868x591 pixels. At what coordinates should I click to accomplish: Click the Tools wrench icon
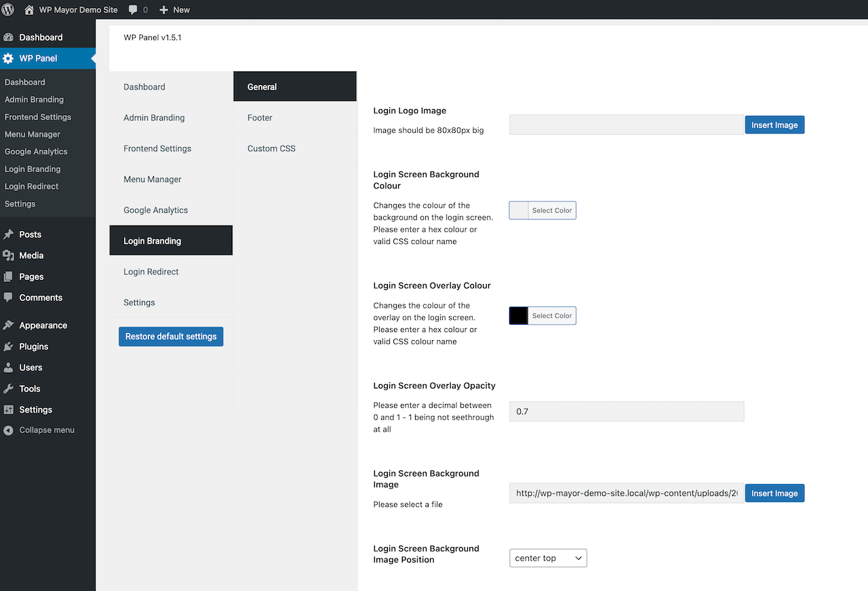coord(8,388)
